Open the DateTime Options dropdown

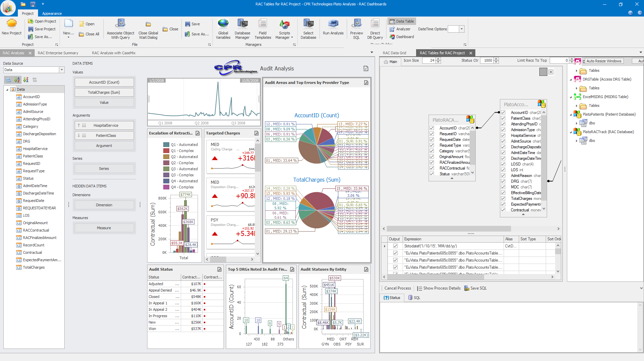[x=462, y=29]
